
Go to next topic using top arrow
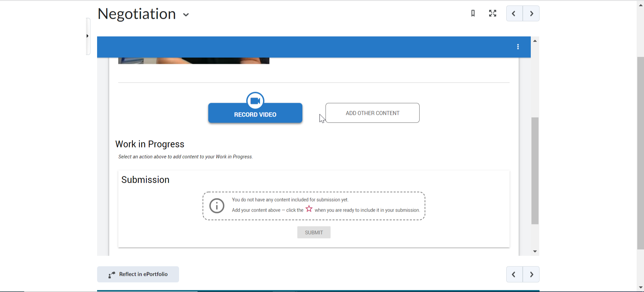click(x=531, y=14)
